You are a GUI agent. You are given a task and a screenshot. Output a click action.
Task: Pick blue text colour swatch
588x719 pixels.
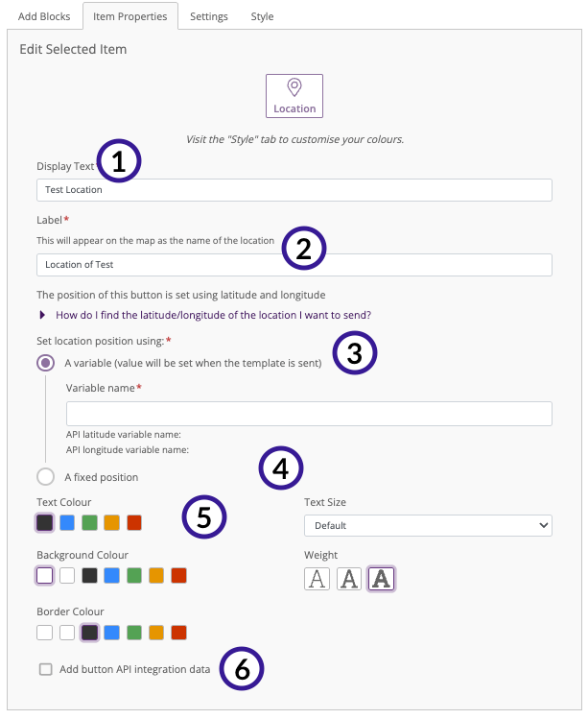coord(67,523)
